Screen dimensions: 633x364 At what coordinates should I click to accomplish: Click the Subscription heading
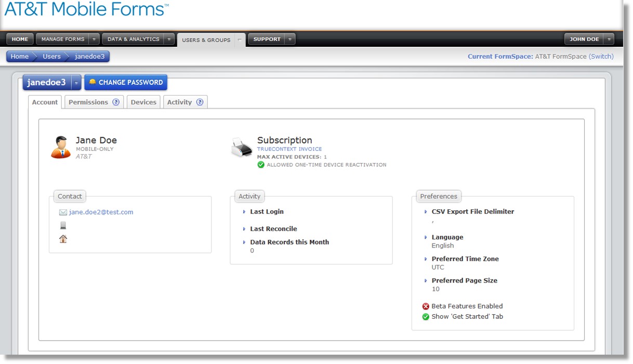point(285,140)
